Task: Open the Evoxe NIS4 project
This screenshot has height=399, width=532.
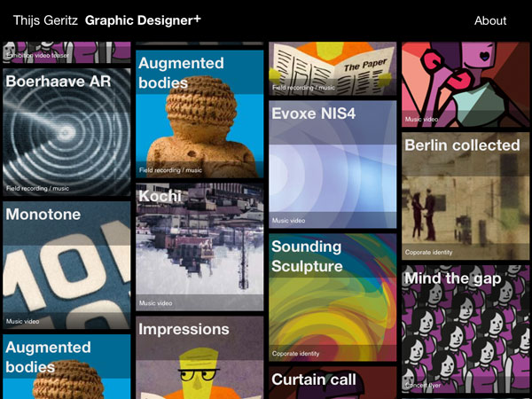Action: (x=332, y=164)
